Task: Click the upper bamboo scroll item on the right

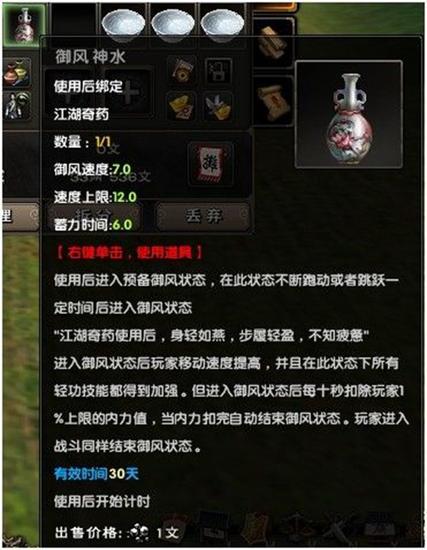Action: [272, 44]
